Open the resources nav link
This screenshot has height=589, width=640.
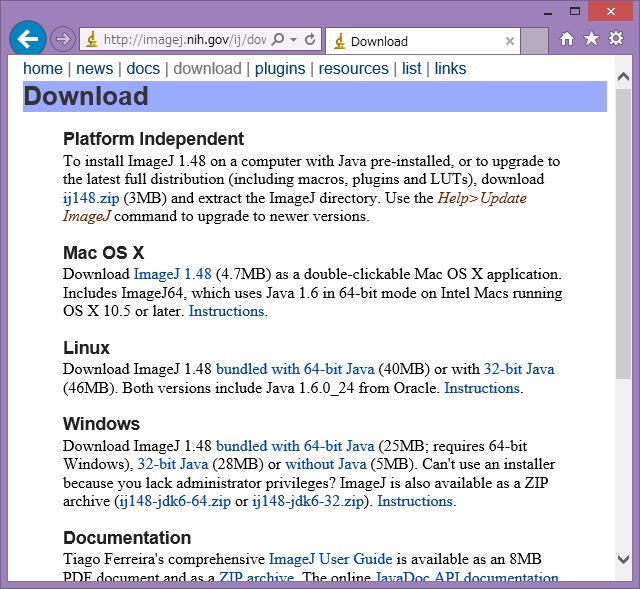353,69
